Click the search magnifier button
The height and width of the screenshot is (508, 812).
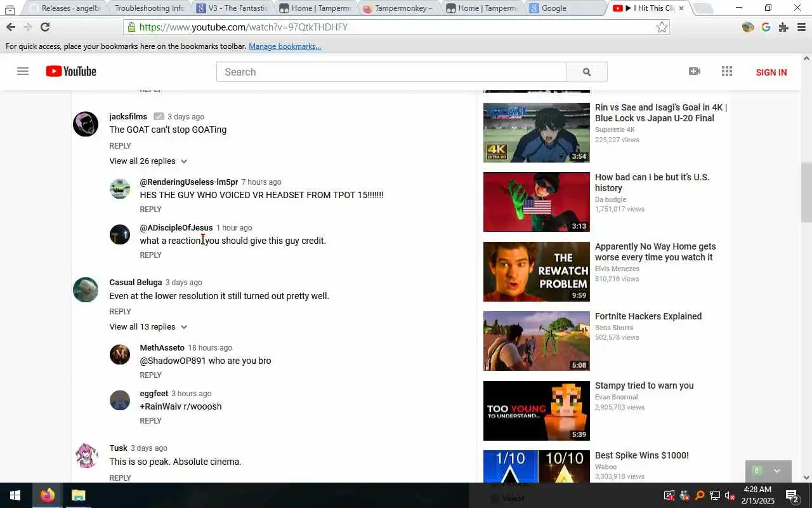(587, 72)
